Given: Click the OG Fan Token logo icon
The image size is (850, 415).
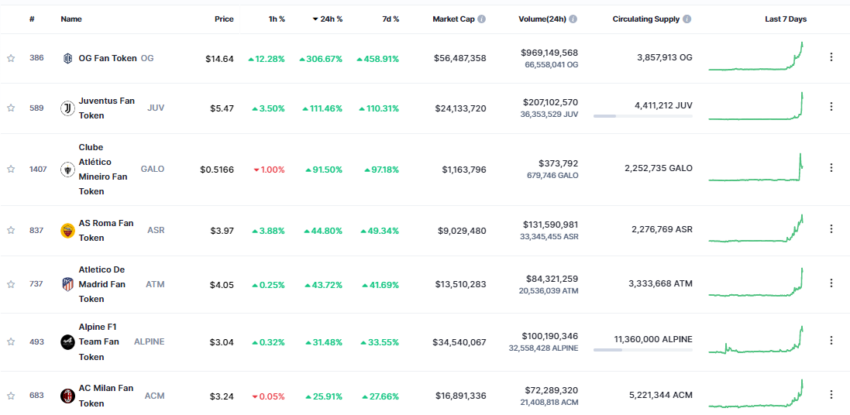Looking at the screenshot, I should [68, 58].
